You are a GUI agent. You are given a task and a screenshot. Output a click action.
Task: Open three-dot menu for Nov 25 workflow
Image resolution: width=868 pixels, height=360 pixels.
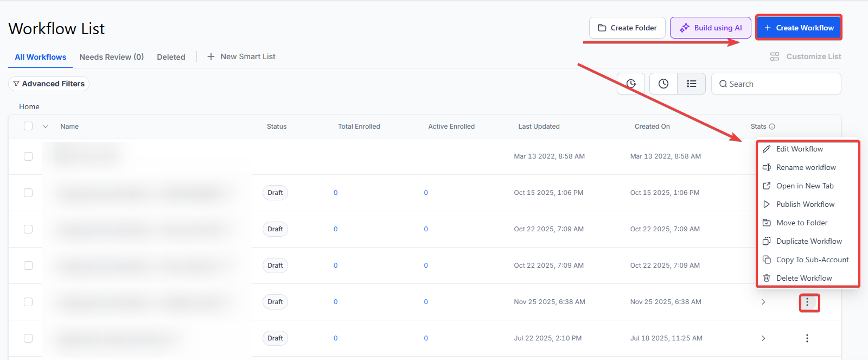(807, 302)
